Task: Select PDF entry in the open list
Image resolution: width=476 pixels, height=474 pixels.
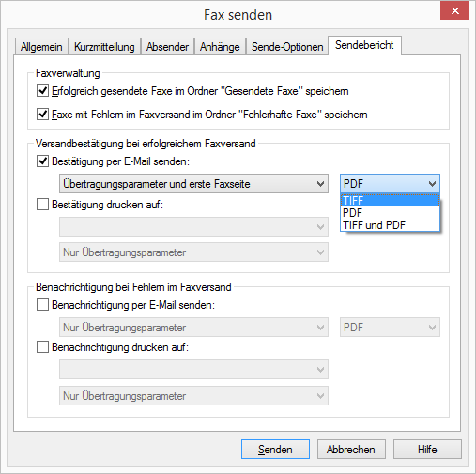Action: click(390, 213)
